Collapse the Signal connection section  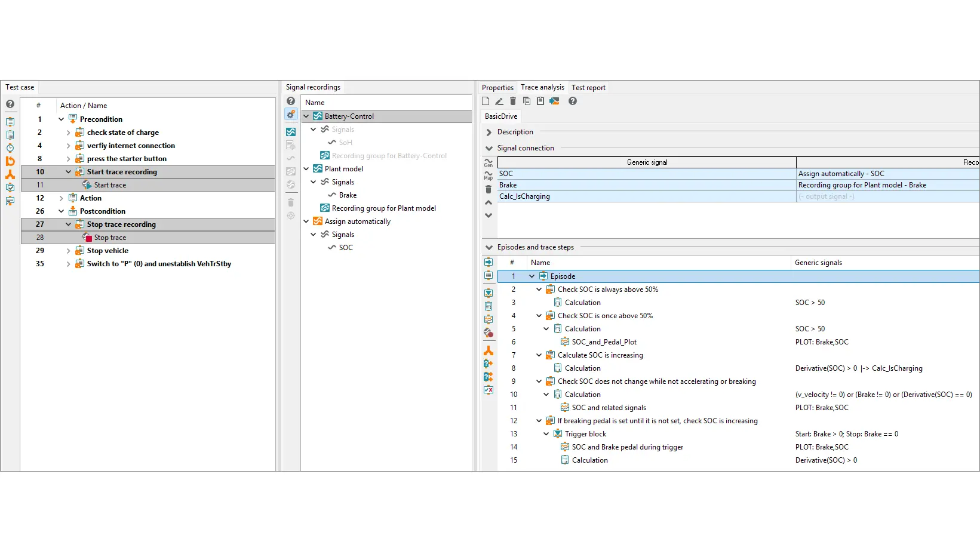[489, 148]
